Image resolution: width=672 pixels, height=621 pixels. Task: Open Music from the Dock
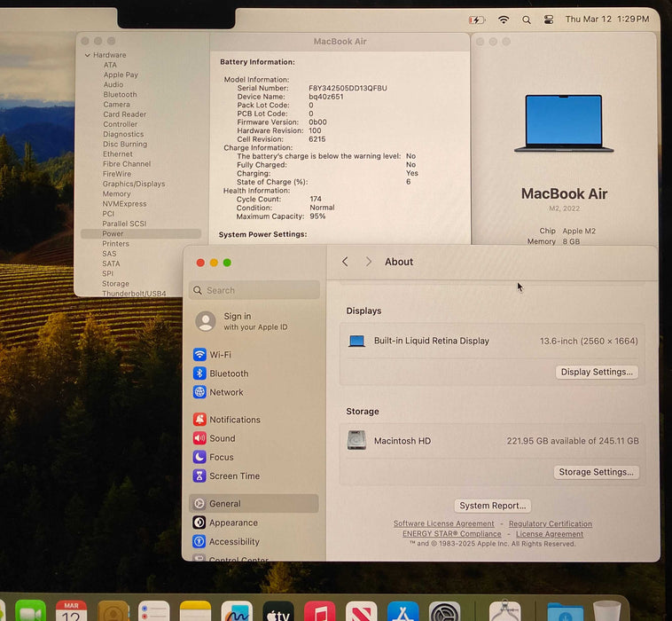coord(320,611)
